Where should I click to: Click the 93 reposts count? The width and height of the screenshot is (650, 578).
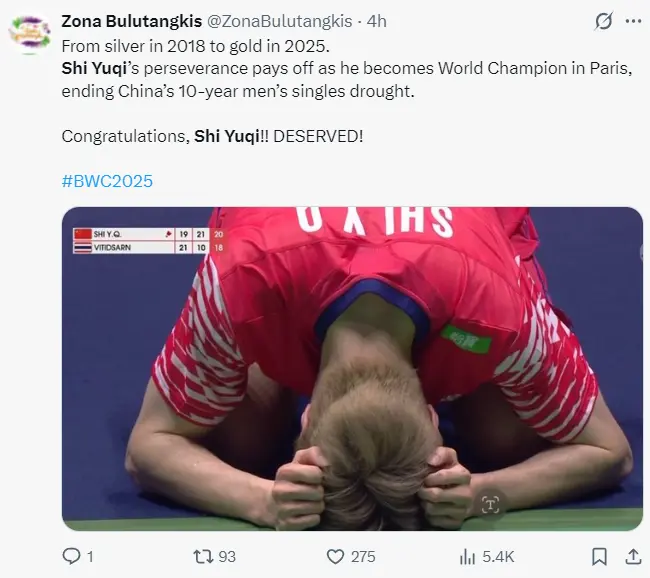pyautogui.click(x=227, y=556)
